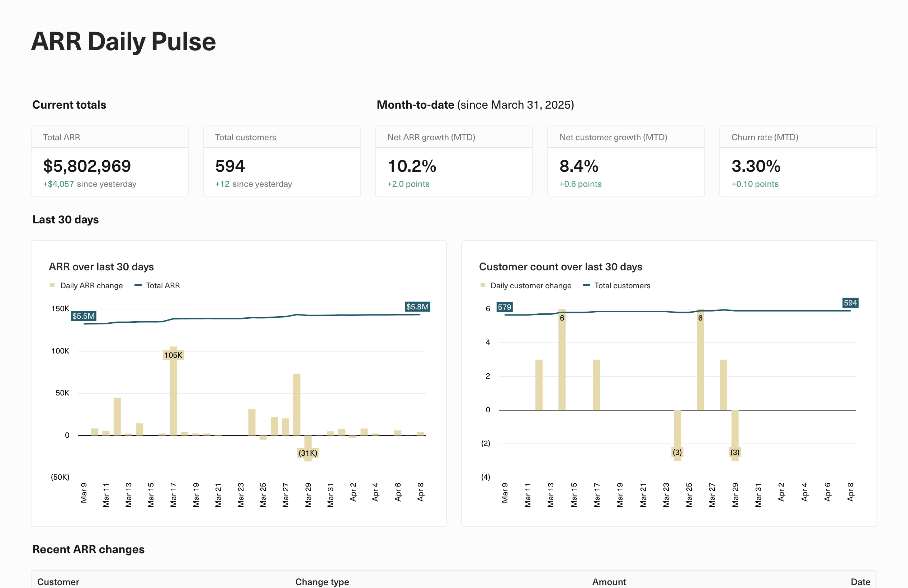Click the (31K) negative bar label
This screenshot has width=908, height=588.
click(307, 452)
